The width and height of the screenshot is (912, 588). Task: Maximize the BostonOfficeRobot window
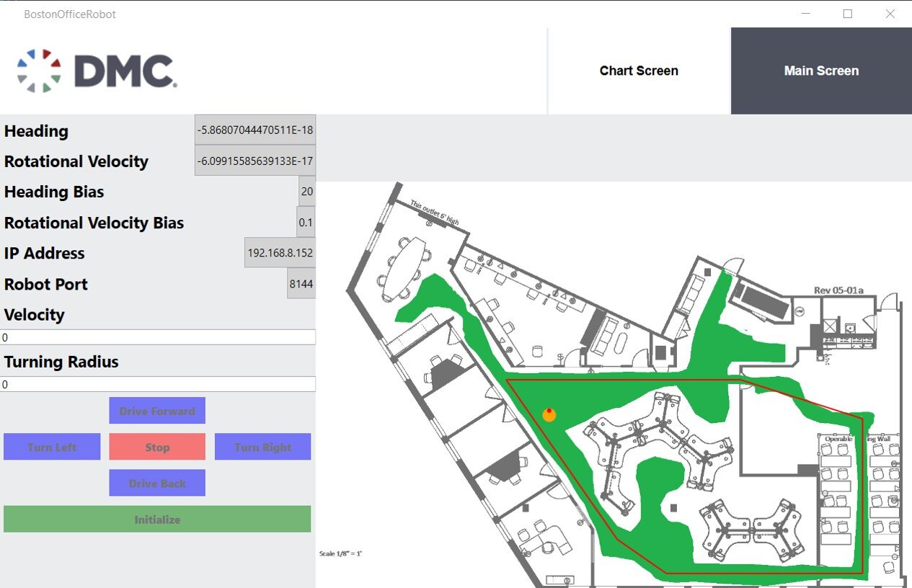tap(848, 14)
